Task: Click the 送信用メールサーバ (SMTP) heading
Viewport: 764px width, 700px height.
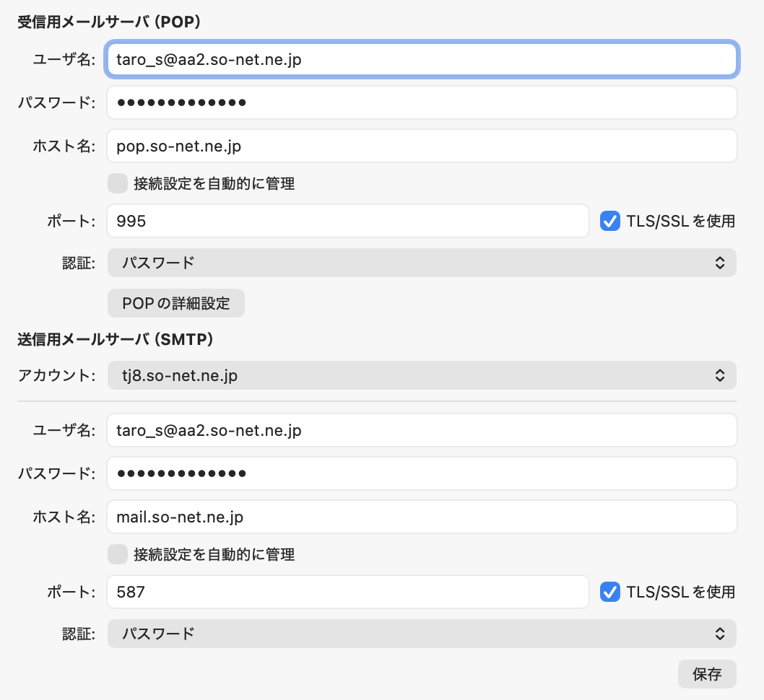Action: tap(116, 339)
